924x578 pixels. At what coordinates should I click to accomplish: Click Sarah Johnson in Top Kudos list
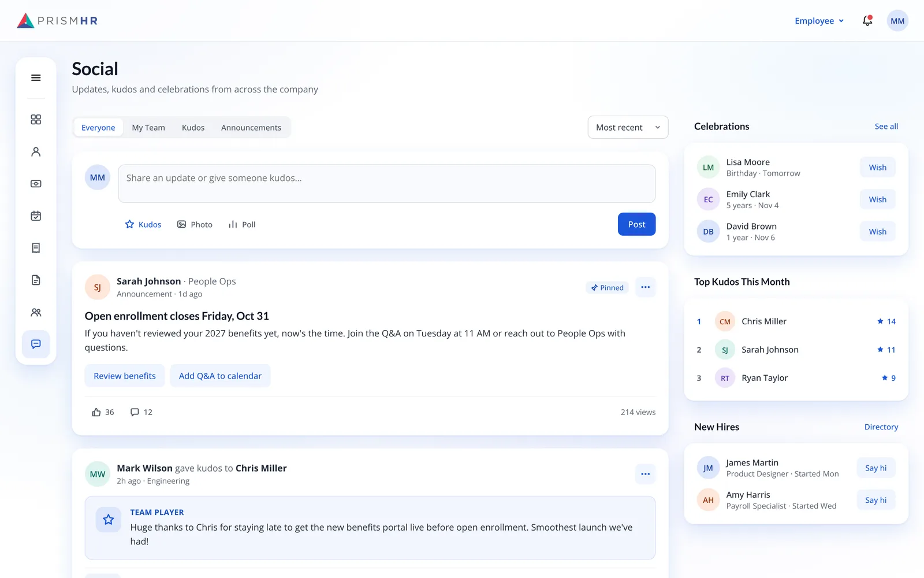pyautogui.click(x=770, y=350)
